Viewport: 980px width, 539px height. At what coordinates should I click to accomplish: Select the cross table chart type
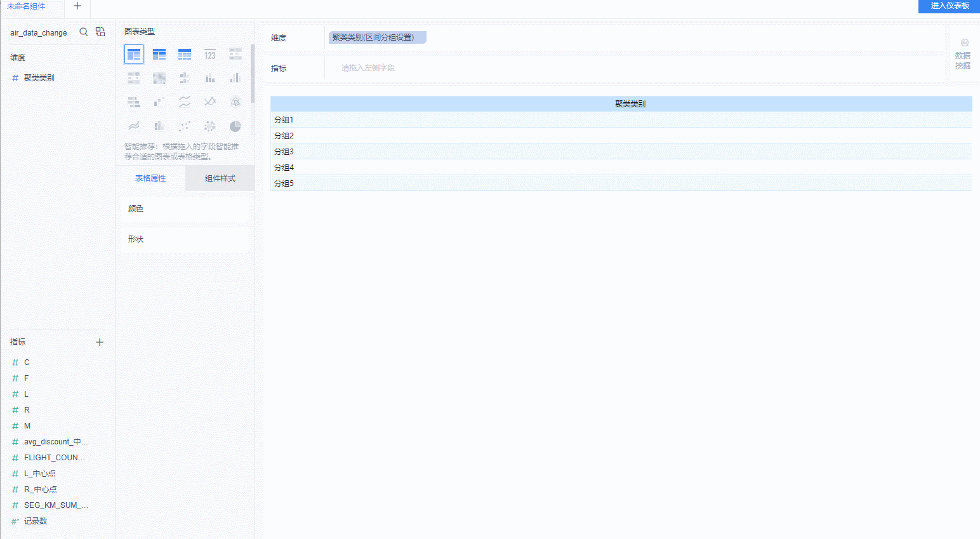click(159, 55)
